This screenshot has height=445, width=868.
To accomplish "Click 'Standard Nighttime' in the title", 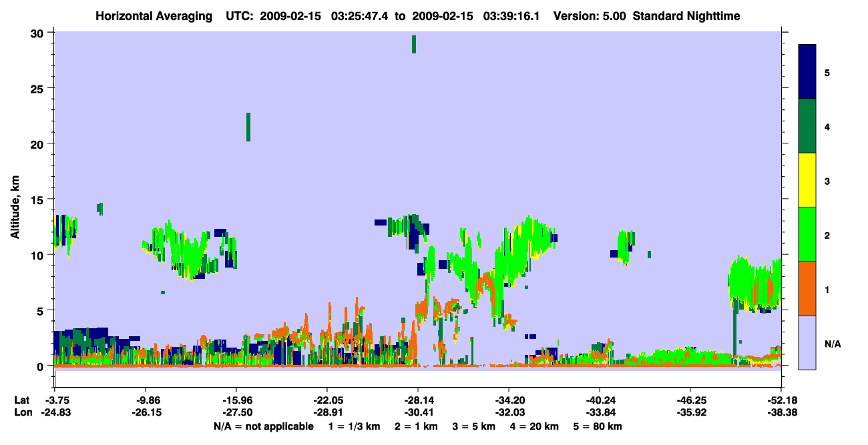I will (686, 16).
